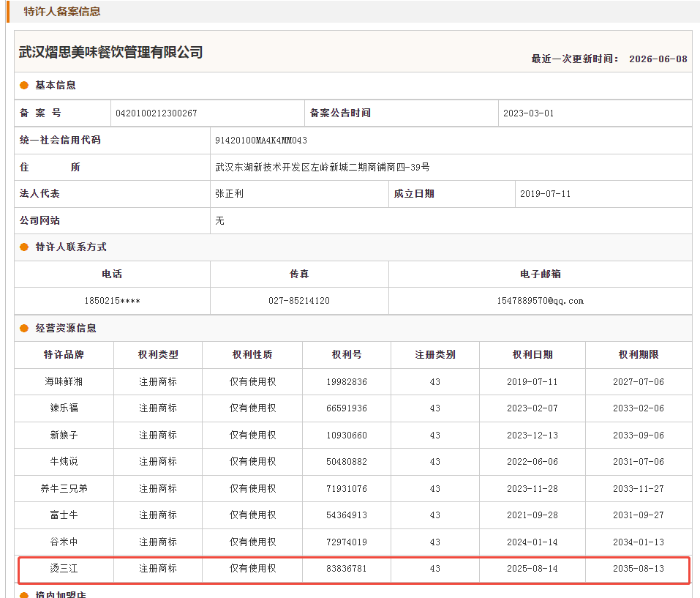Click expiry date 2031-07-06
Image resolution: width=700 pixels, height=598 pixels.
coord(639,462)
